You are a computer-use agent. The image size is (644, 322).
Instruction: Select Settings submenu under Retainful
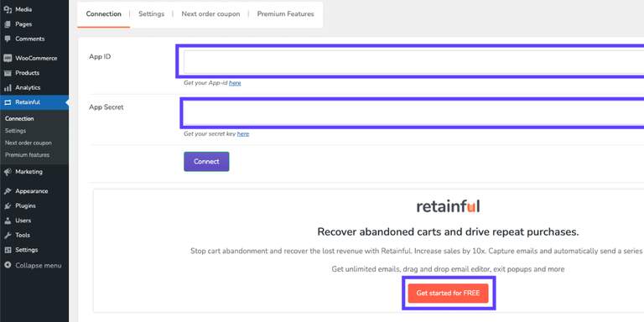[x=15, y=131]
